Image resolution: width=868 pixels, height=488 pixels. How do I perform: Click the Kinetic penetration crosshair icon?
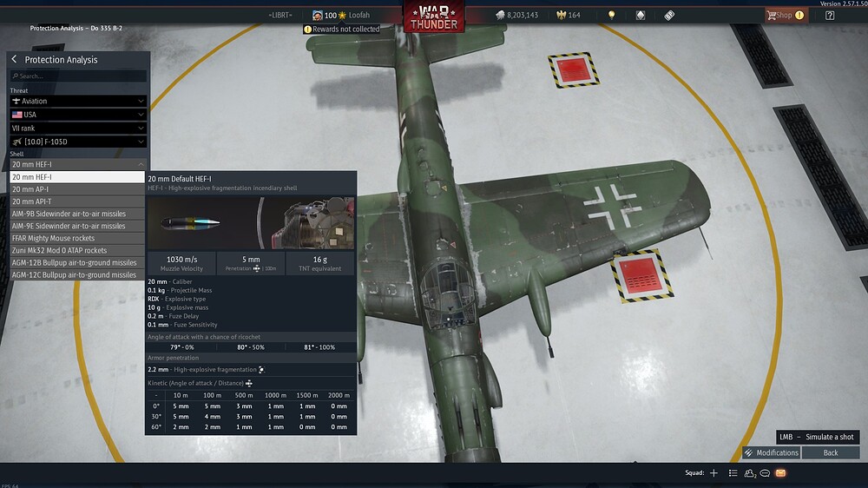click(249, 383)
